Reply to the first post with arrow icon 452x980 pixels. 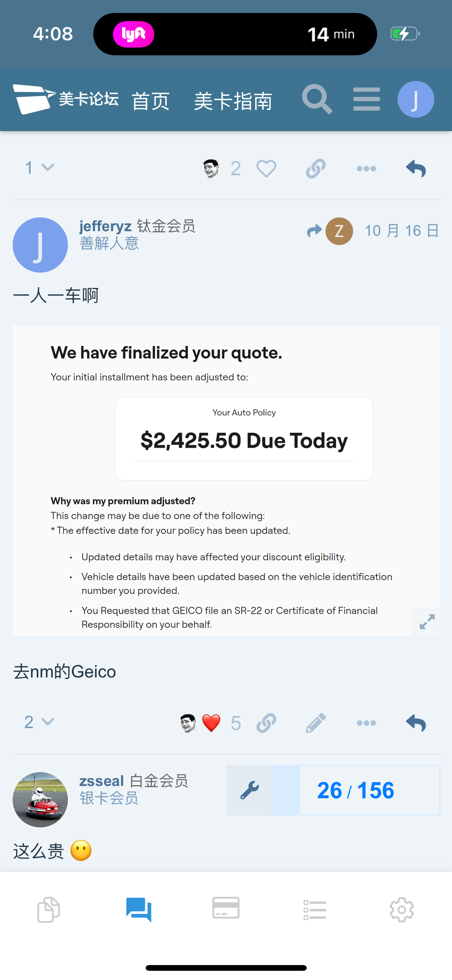point(416,169)
